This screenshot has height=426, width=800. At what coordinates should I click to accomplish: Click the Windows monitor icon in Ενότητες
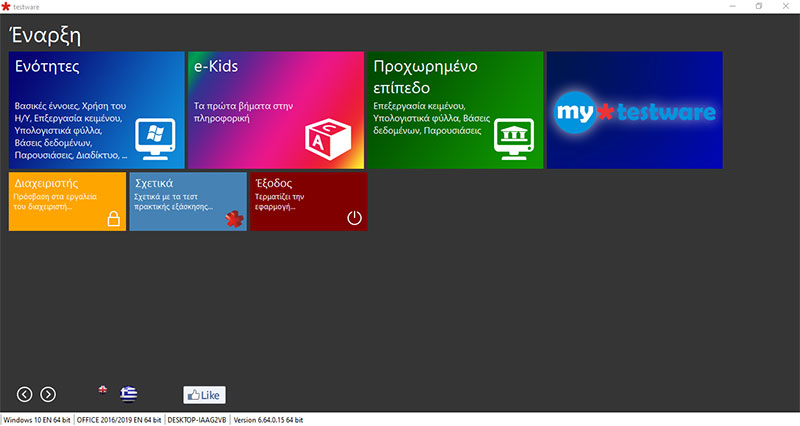click(x=155, y=139)
